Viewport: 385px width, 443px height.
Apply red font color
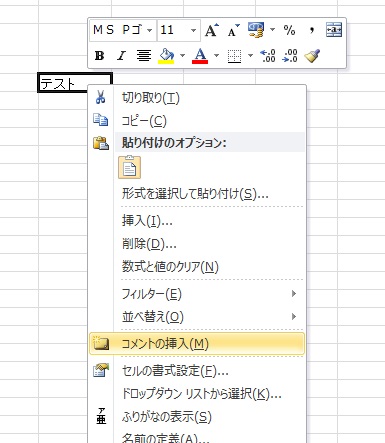click(200, 56)
